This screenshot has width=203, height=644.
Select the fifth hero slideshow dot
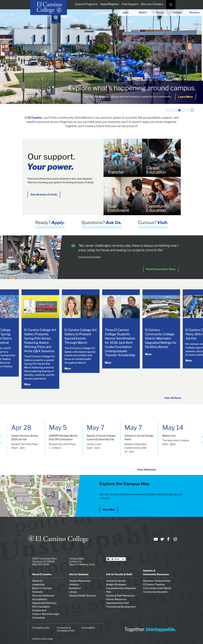point(183,110)
